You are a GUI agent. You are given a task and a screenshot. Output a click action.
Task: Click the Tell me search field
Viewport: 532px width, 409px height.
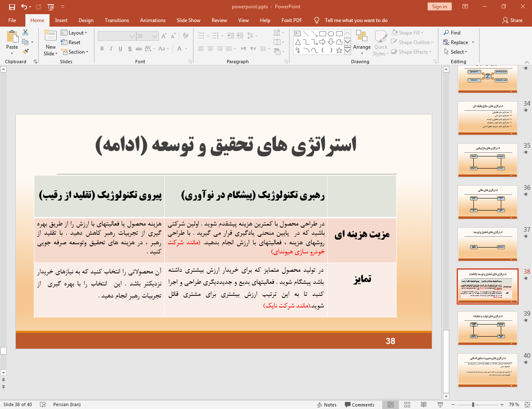(x=356, y=20)
